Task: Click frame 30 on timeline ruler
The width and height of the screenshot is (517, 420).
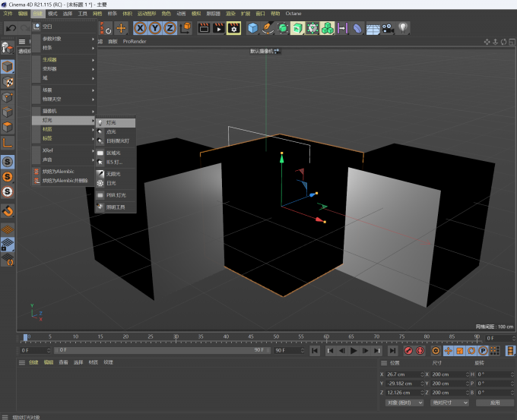Action: click(176, 336)
